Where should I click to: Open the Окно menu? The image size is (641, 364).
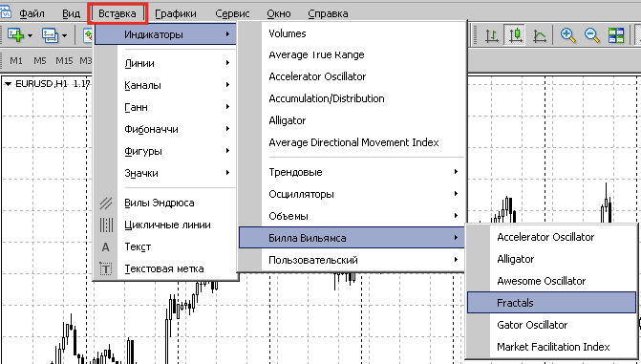coord(279,13)
